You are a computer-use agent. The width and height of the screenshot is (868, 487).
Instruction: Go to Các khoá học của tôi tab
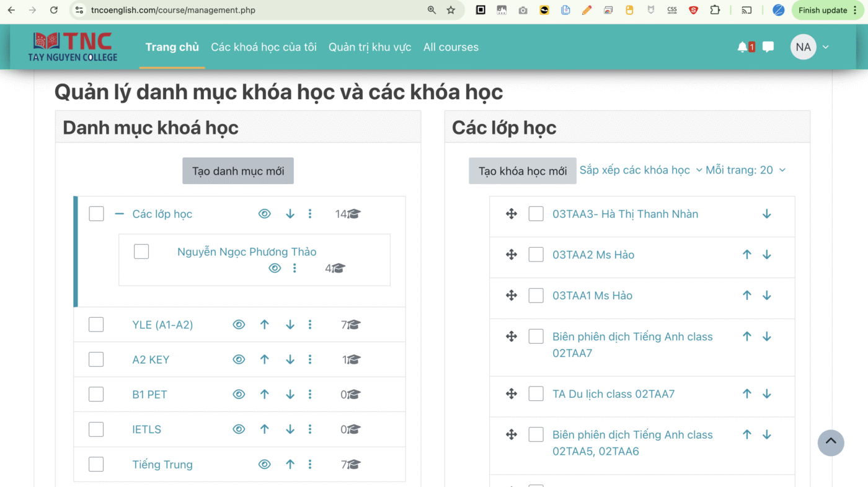point(263,47)
